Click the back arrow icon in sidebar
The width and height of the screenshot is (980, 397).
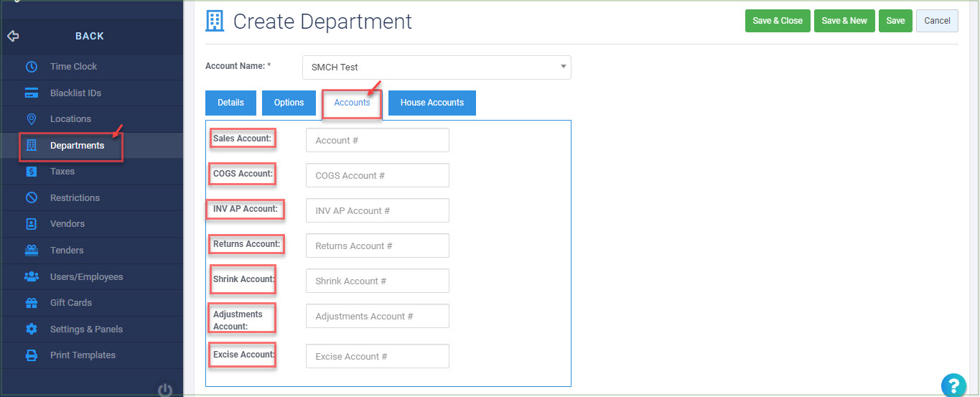tap(13, 36)
